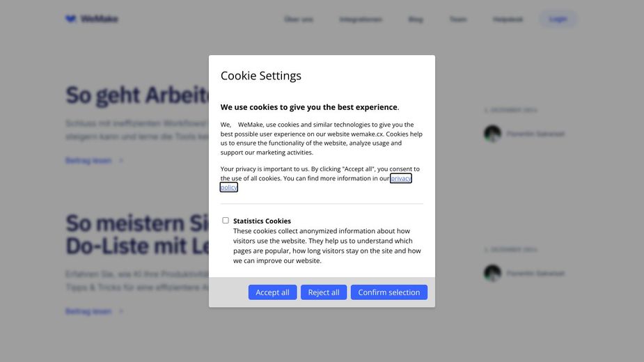644x362 pixels.
Task: Click the arrow beside the first Beitrag lesen
Action: [121, 161]
